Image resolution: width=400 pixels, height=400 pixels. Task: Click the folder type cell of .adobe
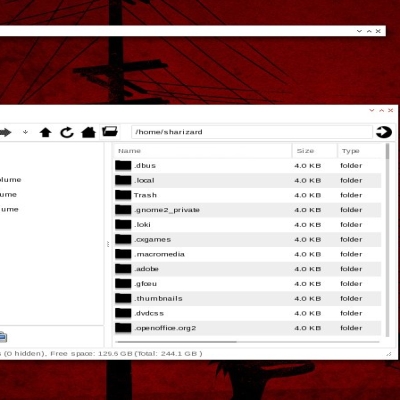(x=351, y=269)
